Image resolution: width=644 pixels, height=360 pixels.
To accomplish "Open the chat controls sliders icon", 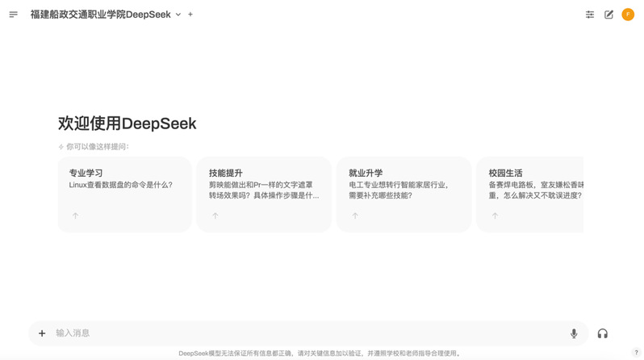I will 590,15.
